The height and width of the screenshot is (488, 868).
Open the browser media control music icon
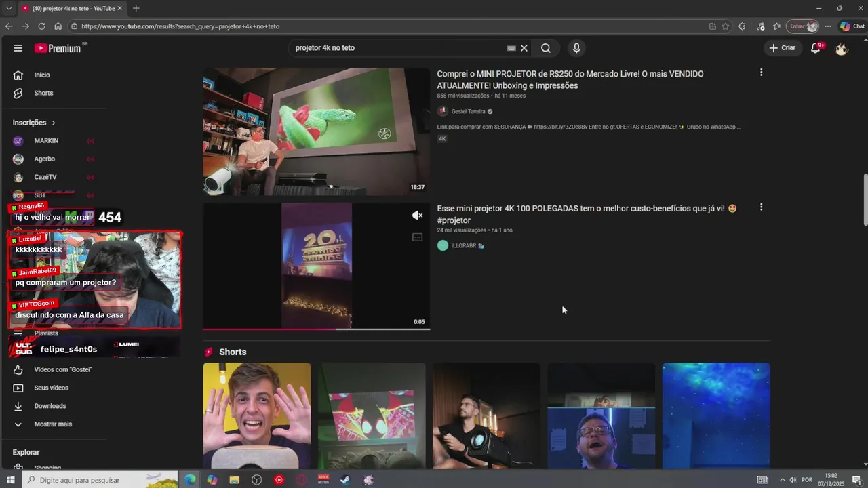(761, 26)
